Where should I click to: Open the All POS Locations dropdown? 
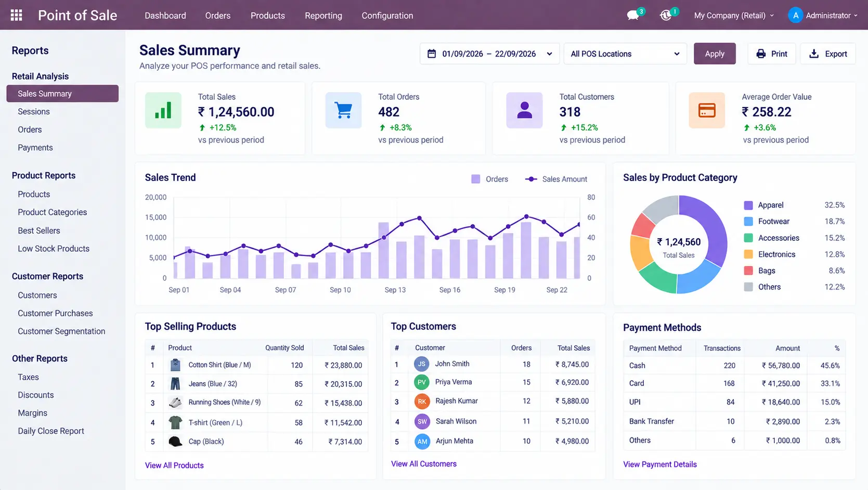click(625, 54)
